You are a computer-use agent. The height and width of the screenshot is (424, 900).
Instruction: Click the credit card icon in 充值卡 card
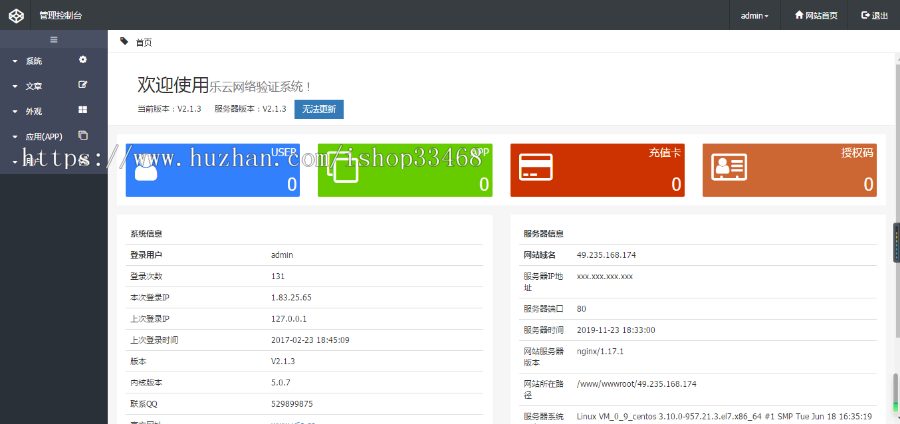point(536,166)
